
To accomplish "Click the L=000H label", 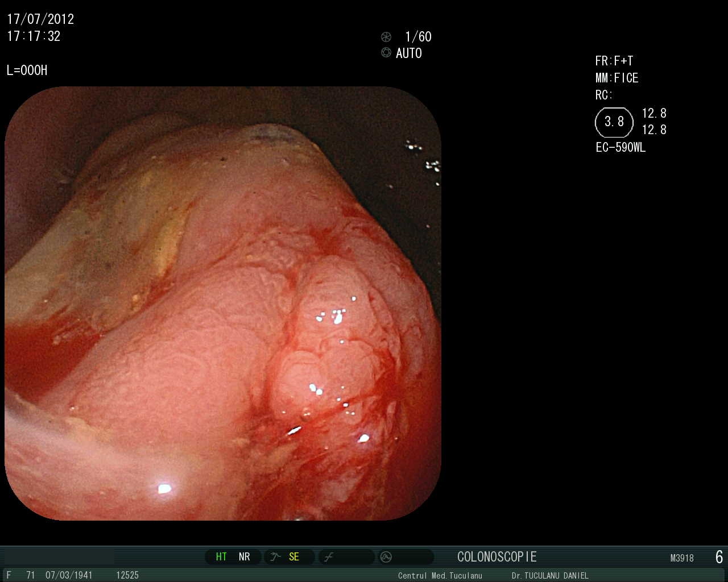I will click(27, 70).
